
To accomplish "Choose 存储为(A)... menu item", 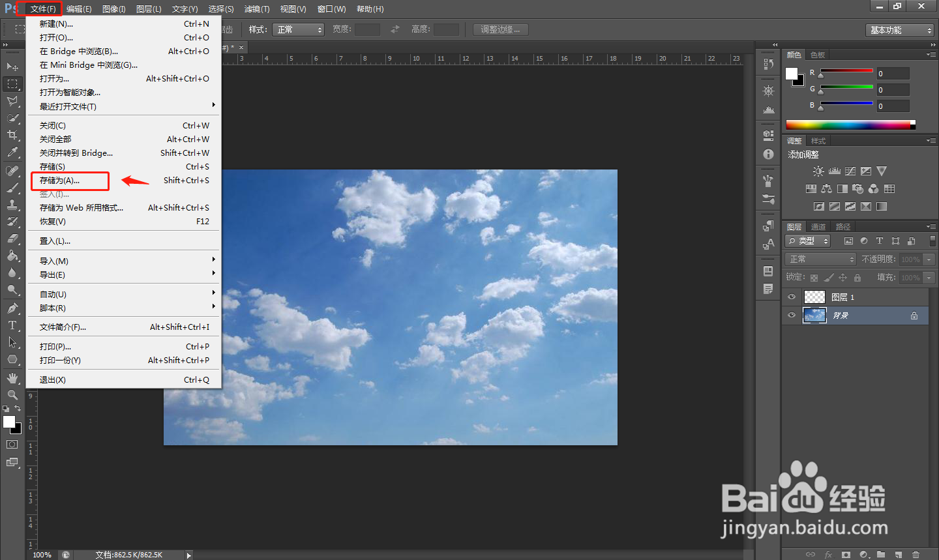I will coord(125,181).
